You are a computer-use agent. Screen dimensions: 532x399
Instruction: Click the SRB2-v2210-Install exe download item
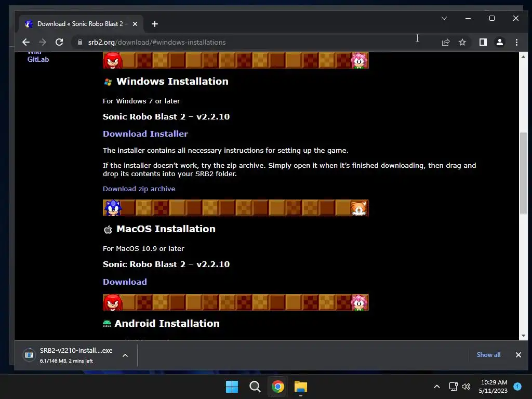click(76, 355)
